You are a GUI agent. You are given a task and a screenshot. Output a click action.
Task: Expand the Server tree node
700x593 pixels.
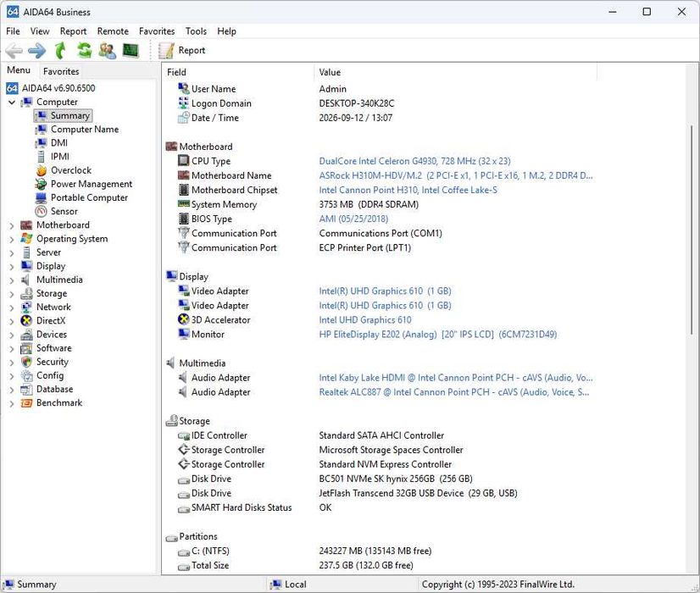[x=12, y=253]
